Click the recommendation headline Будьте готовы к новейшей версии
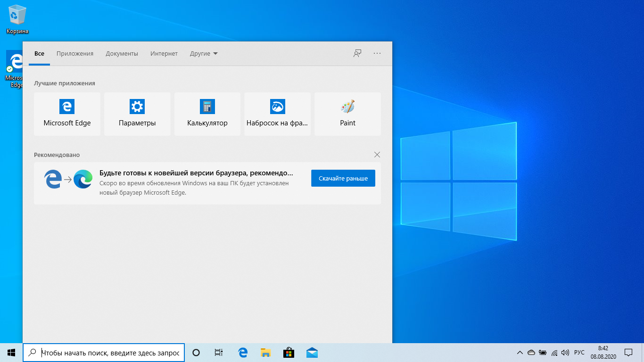The width and height of the screenshot is (644, 362). (x=196, y=173)
